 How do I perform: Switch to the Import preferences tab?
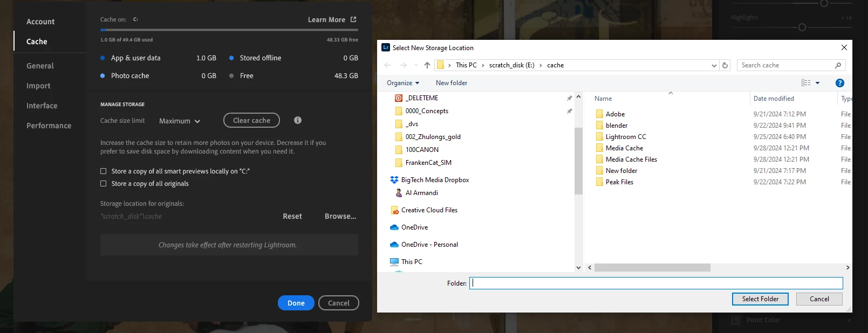(38, 86)
